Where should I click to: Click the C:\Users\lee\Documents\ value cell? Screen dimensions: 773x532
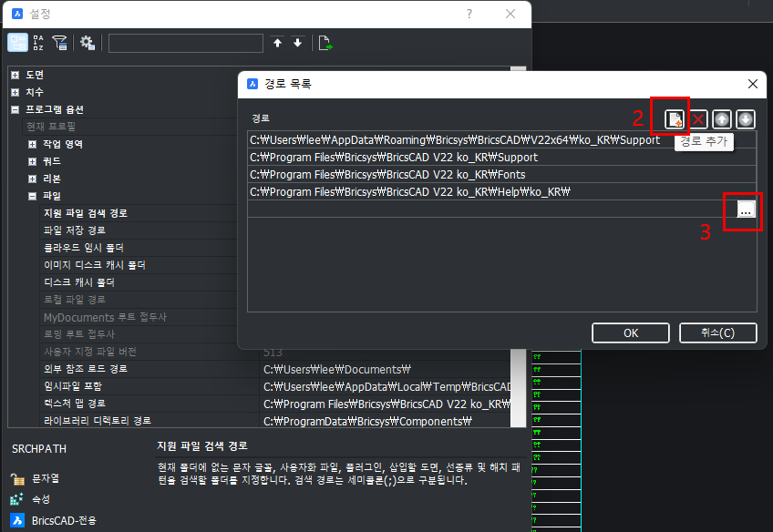[385, 370]
